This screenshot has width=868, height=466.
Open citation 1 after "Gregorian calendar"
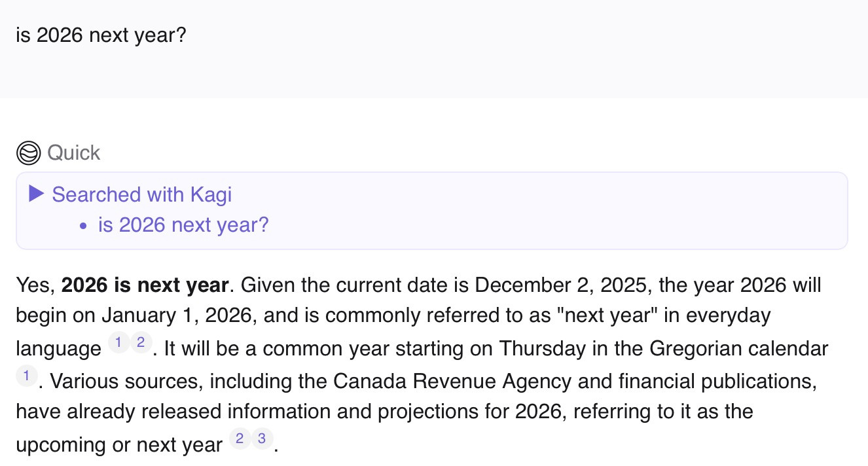pos(26,375)
